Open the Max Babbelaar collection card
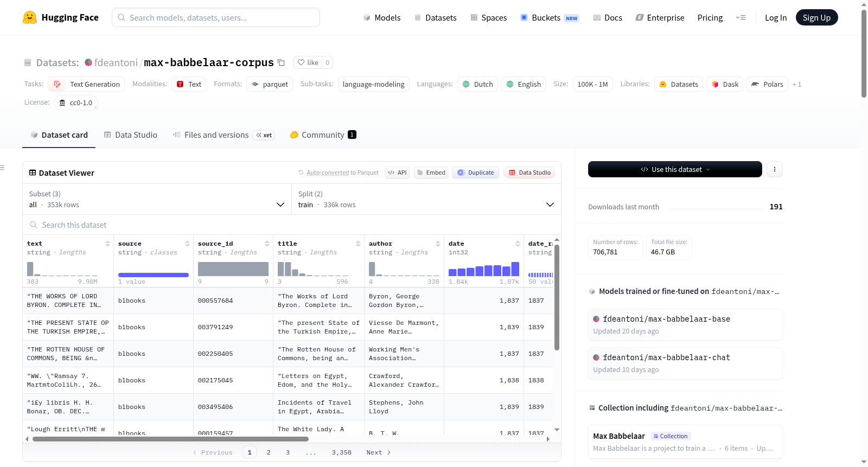The width and height of the screenshot is (868, 467). [685, 442]
